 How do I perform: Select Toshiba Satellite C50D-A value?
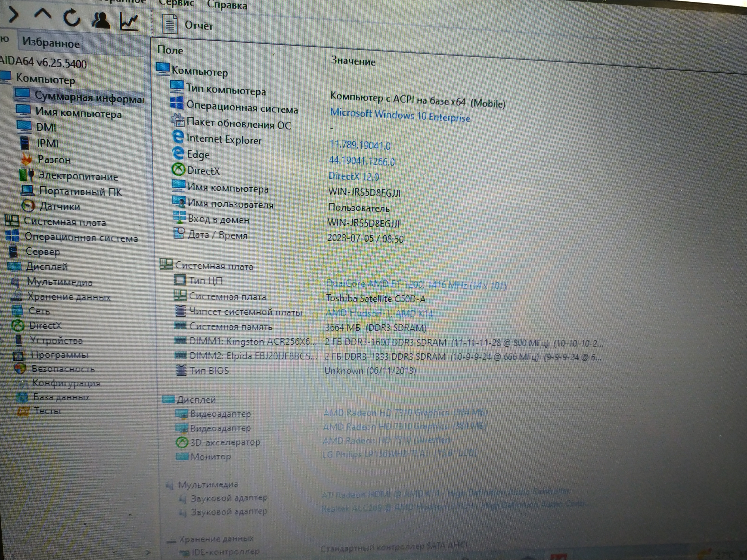point(376,298)
